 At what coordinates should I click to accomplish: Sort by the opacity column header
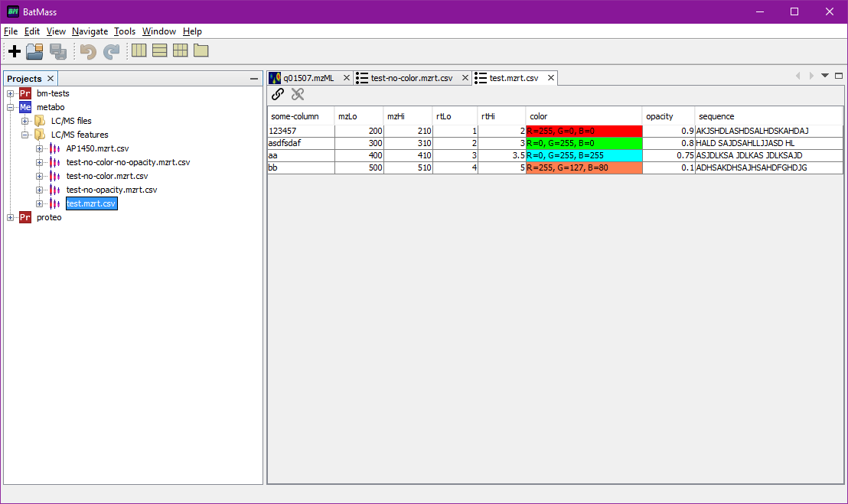coord(668,116)
